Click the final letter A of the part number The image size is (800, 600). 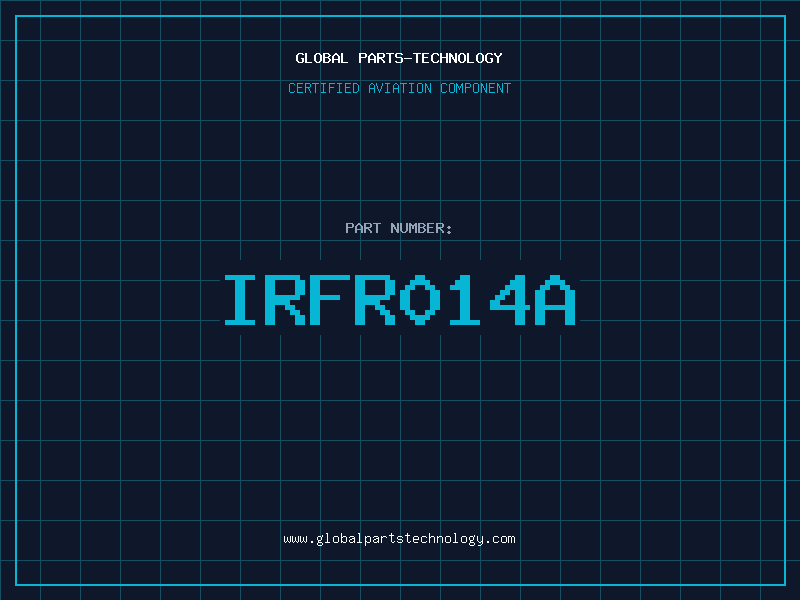point(556,300)
